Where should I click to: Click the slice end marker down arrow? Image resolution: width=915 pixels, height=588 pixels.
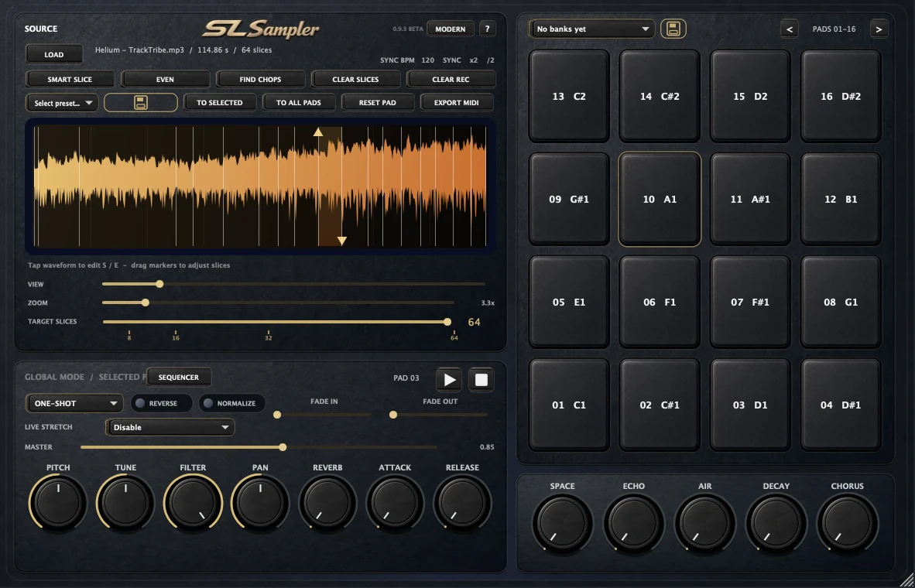pyautogui.click(x=342, y=241)
